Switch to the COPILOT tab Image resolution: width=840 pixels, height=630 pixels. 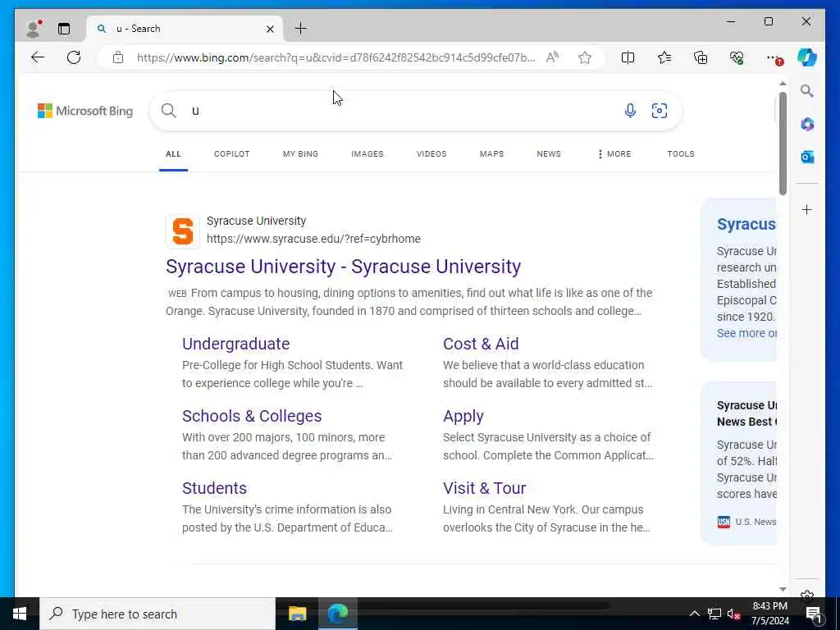coord(232,153)
